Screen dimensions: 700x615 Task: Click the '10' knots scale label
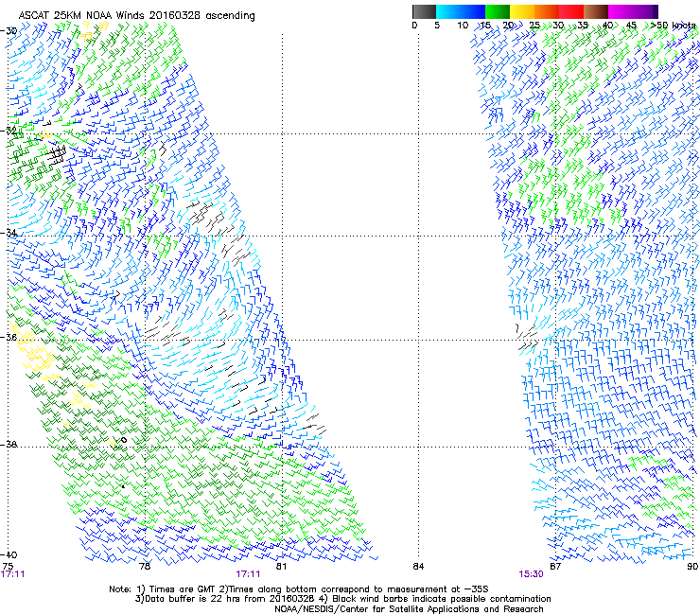[x=463, y=26]
